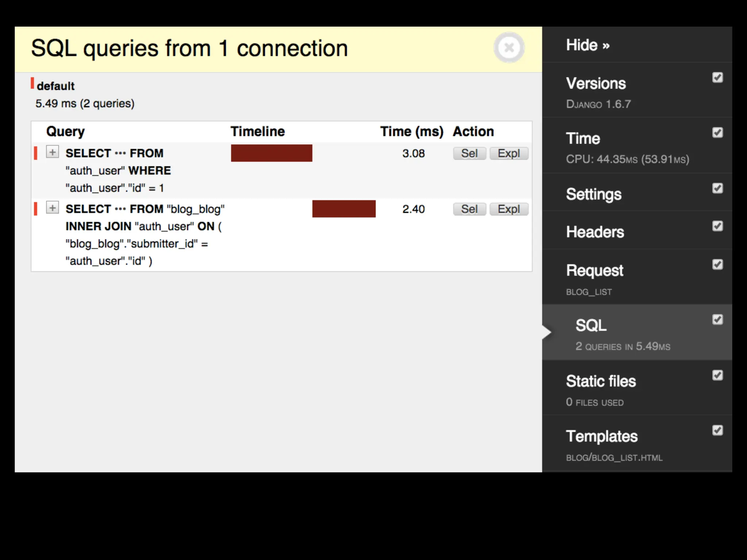This screenshot has height=560, width=747.
Task: Toggle the Templates panel checkbox
Action: pos(717,430)
